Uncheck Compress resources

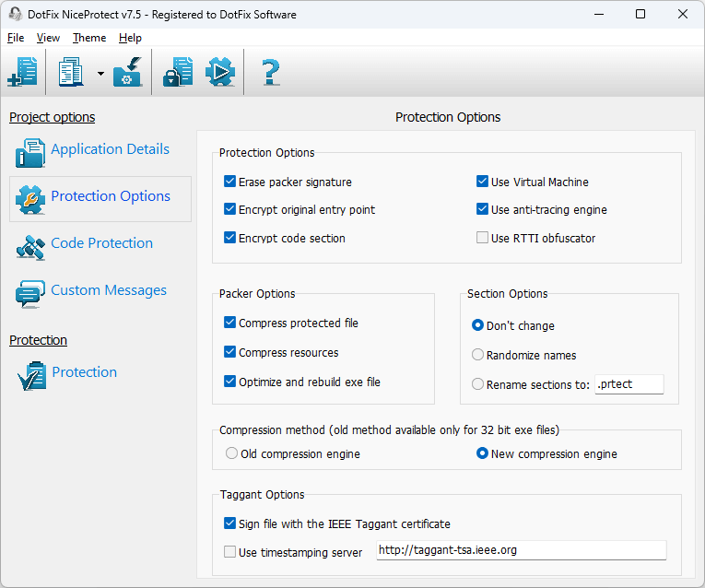(x=229, y=352)
